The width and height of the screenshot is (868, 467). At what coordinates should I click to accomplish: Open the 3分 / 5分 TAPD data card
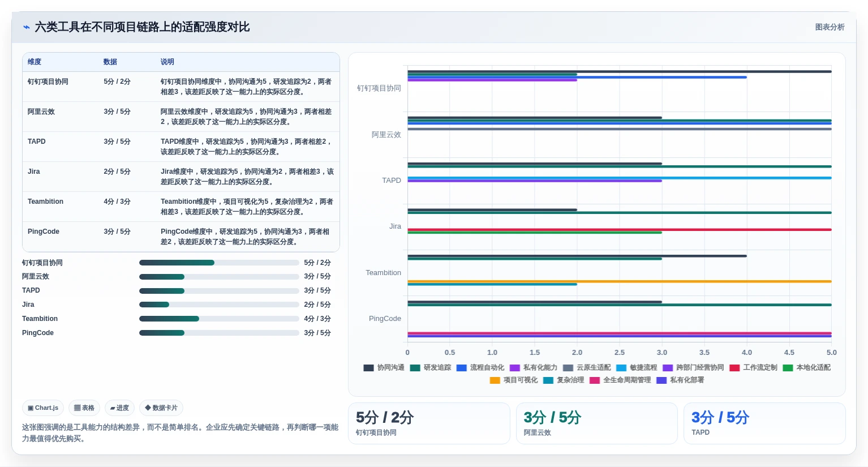point(764,423)
